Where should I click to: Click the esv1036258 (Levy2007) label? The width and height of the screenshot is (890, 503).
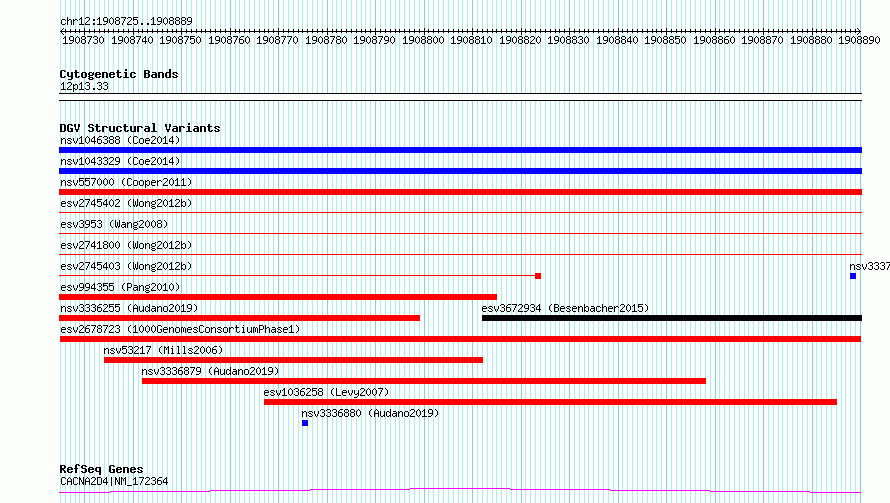326,392
